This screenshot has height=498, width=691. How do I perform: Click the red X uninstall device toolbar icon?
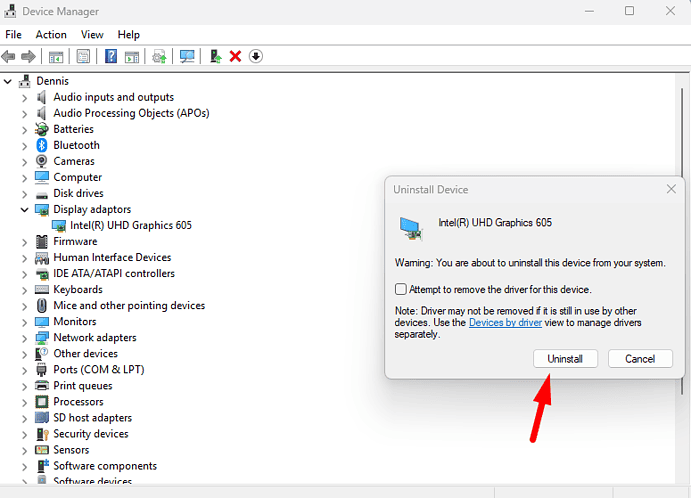(x=235, y=57)
